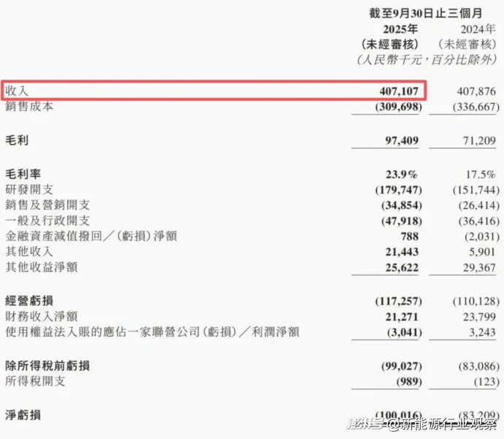Click the 2025年 column header
The width and height of the screenshot is (504, 439).
point(400,29)
